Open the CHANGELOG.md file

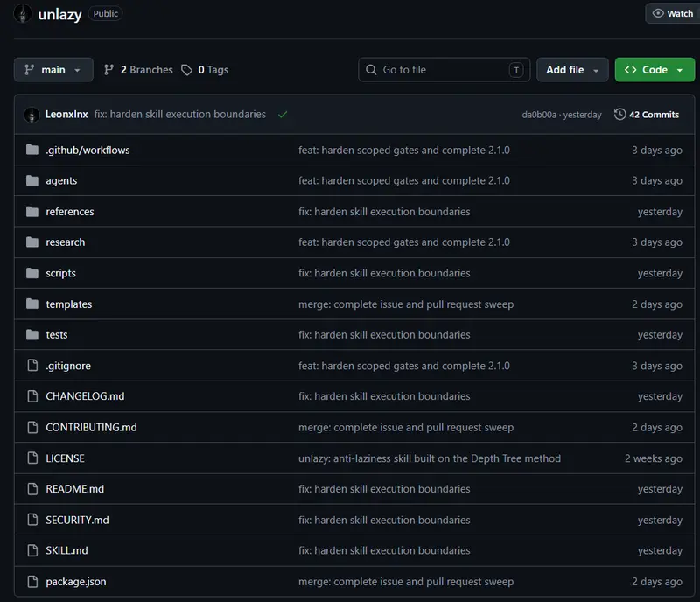pos(85,396)
